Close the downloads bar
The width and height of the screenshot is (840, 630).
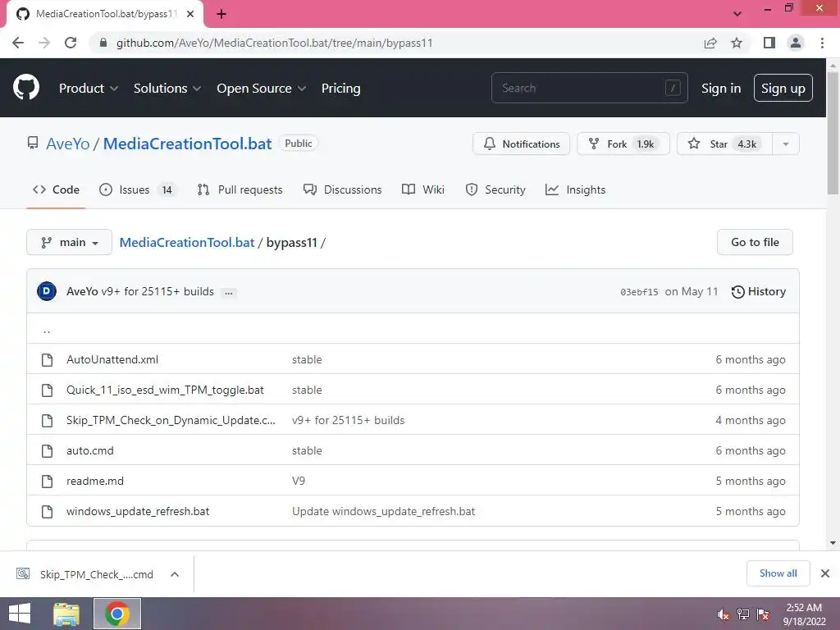[x=825, y=573]
